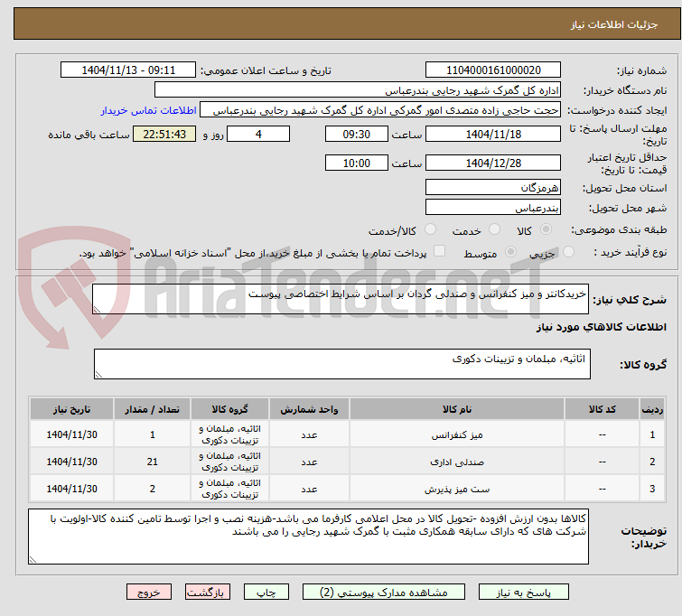This screenshot has height=616, width=682.
Task: Click the پاسخ به نیاز button
Action: click(524, 593)
